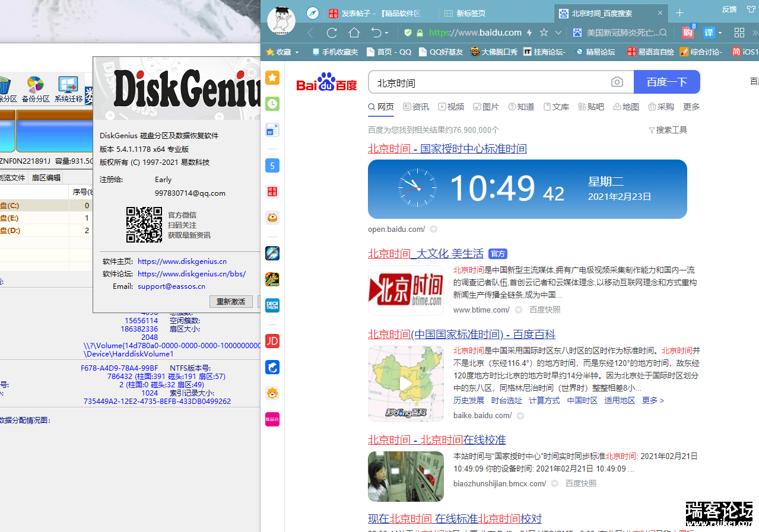Click the translate '译' extension icon

709,33
